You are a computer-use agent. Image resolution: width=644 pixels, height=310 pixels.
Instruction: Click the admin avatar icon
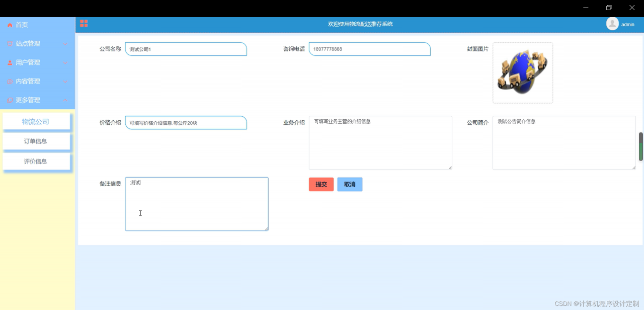pos(612,24)
